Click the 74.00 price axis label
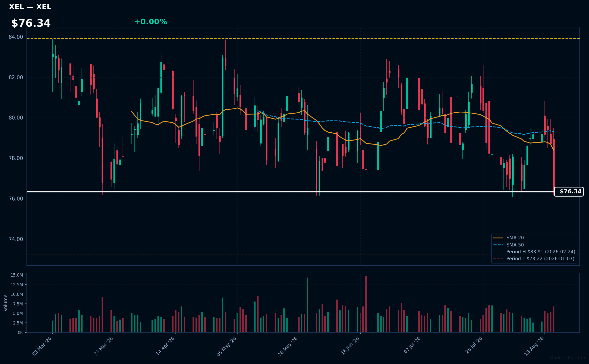The height and width of the screenshot is (364, 589). coord(16,239)
